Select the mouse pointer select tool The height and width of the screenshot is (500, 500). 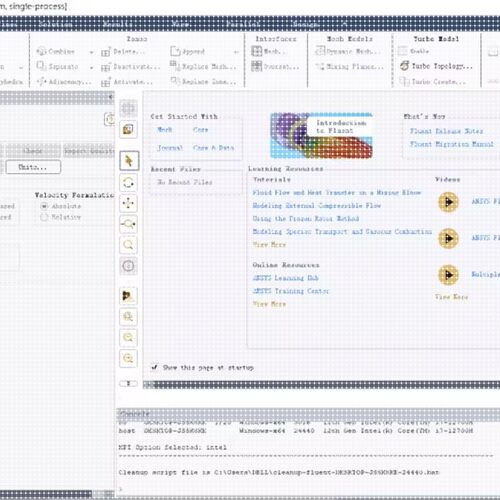point(129,161)
